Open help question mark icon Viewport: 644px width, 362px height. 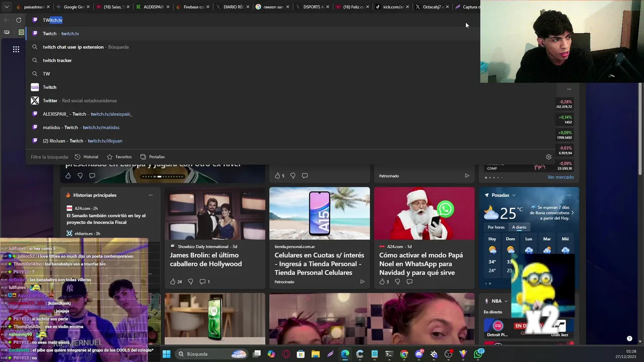pos(629,338)
